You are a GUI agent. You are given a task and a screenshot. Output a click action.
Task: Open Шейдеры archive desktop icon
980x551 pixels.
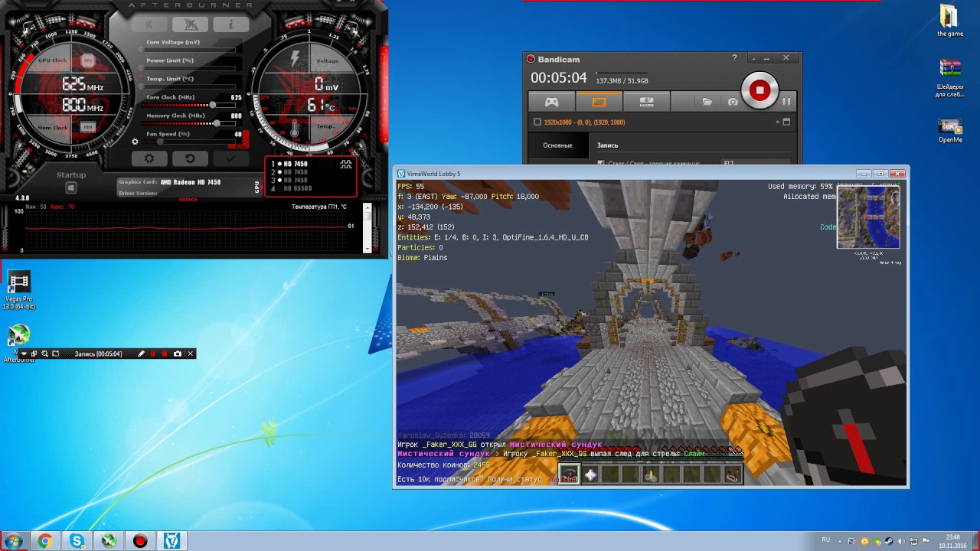(x=949, y=79)
